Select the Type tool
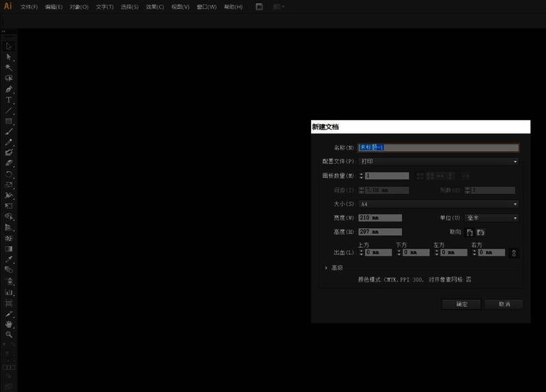 click(9, 100)
